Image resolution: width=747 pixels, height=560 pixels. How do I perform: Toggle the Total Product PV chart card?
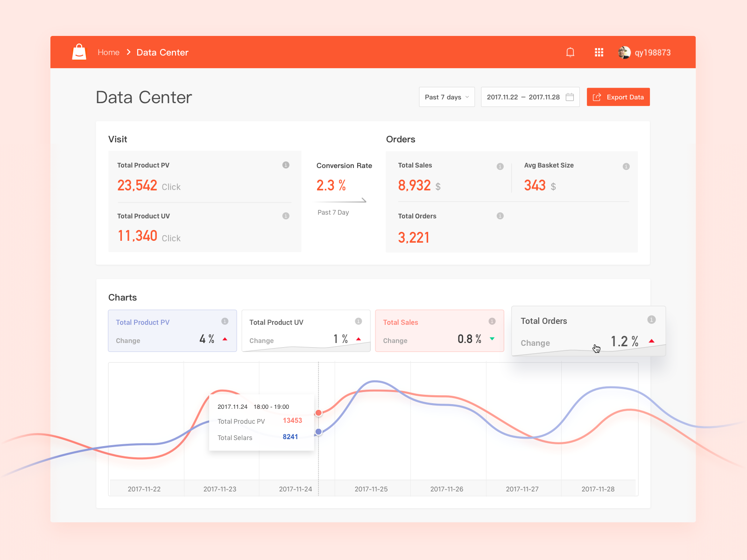[x=172, y=330]
